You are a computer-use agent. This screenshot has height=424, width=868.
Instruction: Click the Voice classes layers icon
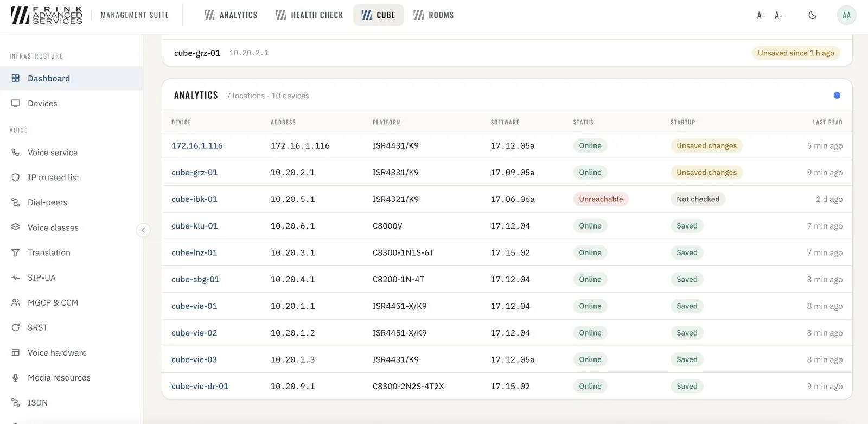(16, 227)
